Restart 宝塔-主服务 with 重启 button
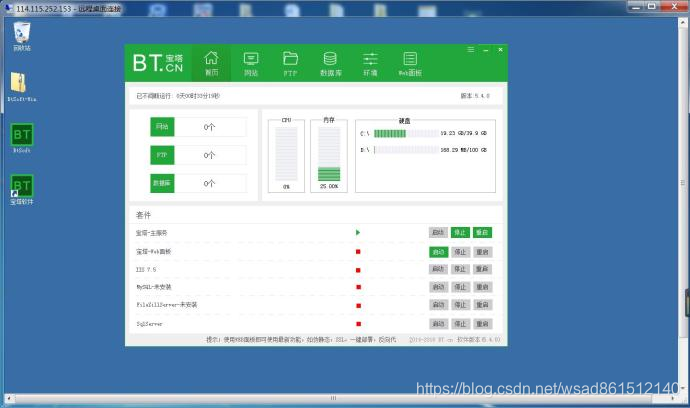Image resolution: width=690 pixels, height=408 pixels. click(x=482, y=232)
